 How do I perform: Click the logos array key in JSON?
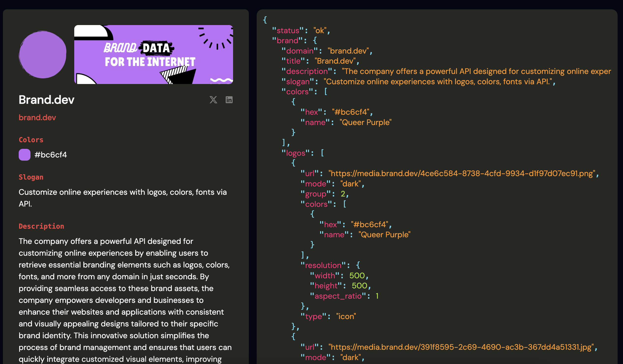[x=296, y=153]
